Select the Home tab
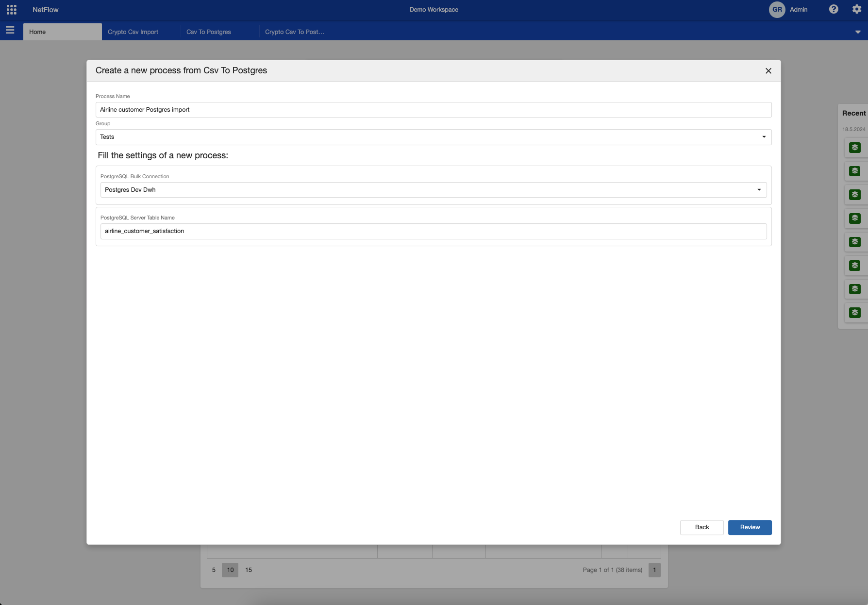This screenshot has height=605, width=868. tap(37, 32)
